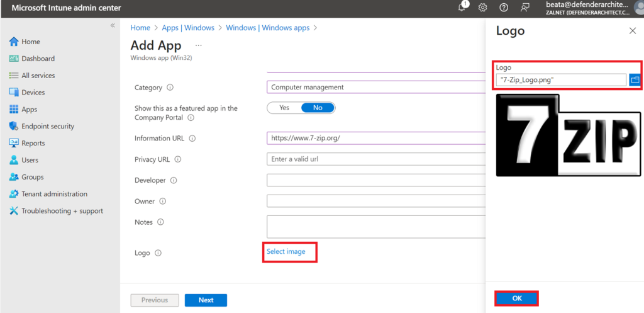
Task: Click the Select image link
Action: click(x=286, y=251)
